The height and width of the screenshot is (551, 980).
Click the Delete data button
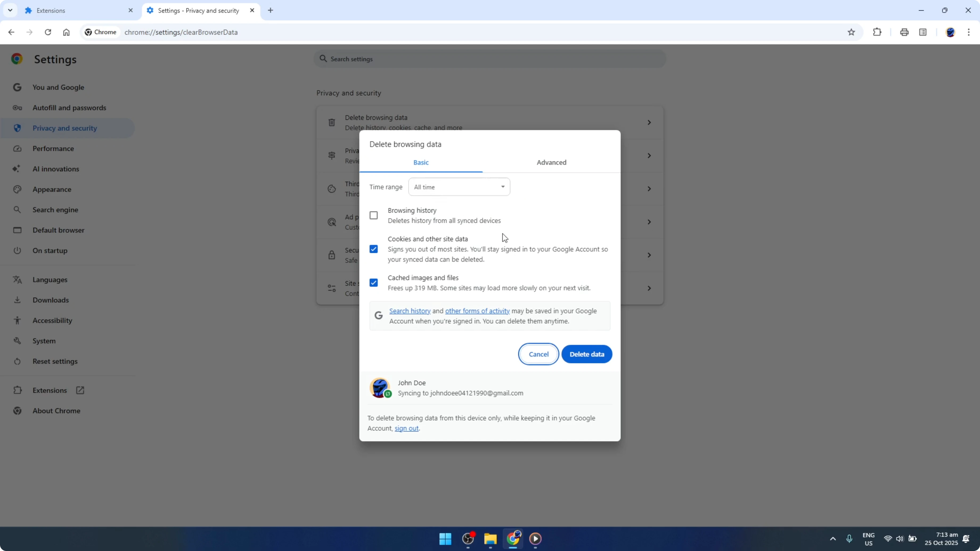[586, 354]
